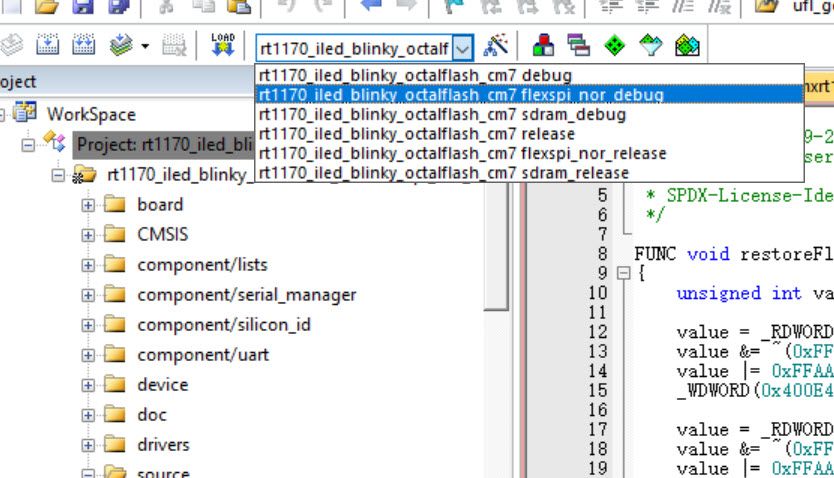Open Options for Target magic wand
Viewport: 834px width, 478px height.
click(496, 45)
